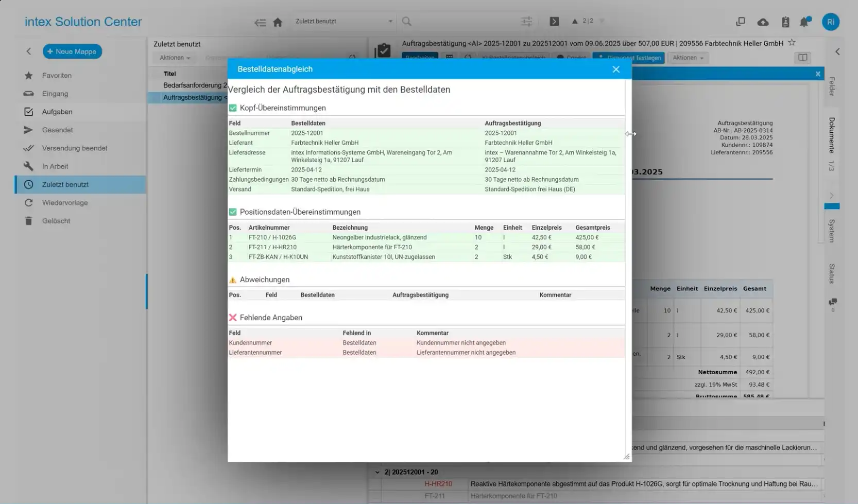Click the clipboard icon next to bell
Screen dimensions: 858x504
(785, 22)
